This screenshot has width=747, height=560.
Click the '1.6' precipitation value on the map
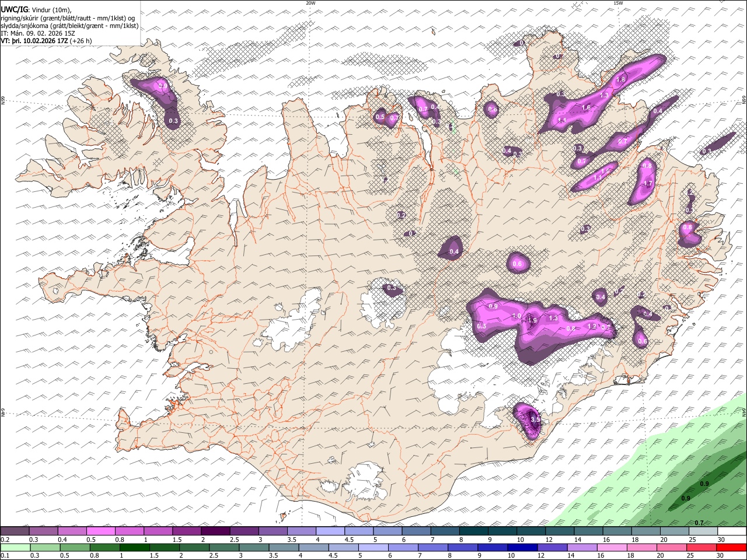coord(586,107)
